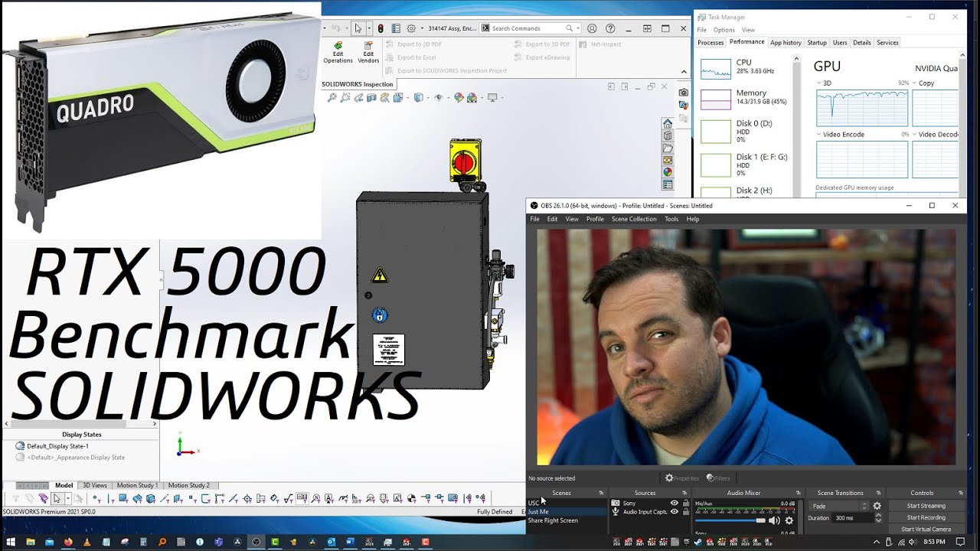Click Start Virtual Camera button
980x551 pixels.
point(926,529)
